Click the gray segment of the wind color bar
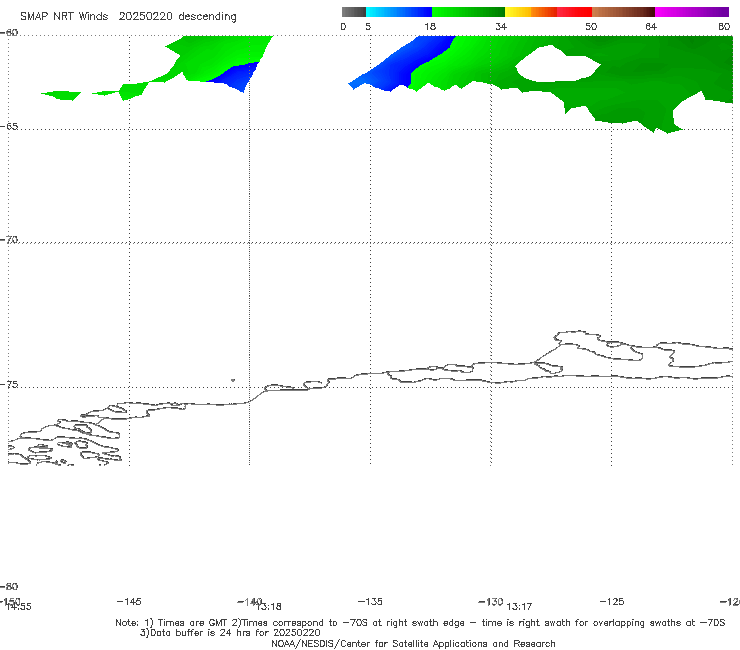The width and height of the screenshot is (740, 650). pyautogui.click(x=353, y=12)
